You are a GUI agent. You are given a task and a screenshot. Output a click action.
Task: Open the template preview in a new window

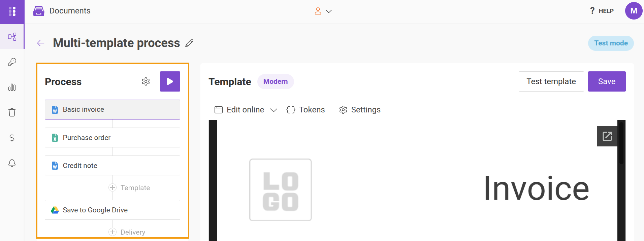point(607,136)
